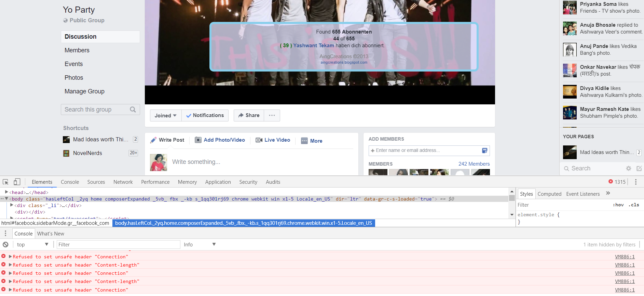Expand the first Content-length error entry
This screenshot has height=296, width=644.
[x=10, y=265]
